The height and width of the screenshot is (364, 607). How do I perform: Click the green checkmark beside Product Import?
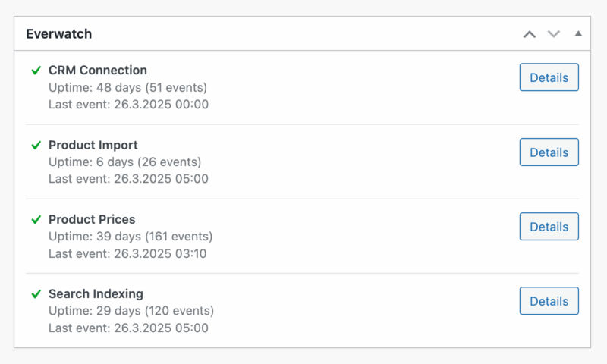pos(36,145)
